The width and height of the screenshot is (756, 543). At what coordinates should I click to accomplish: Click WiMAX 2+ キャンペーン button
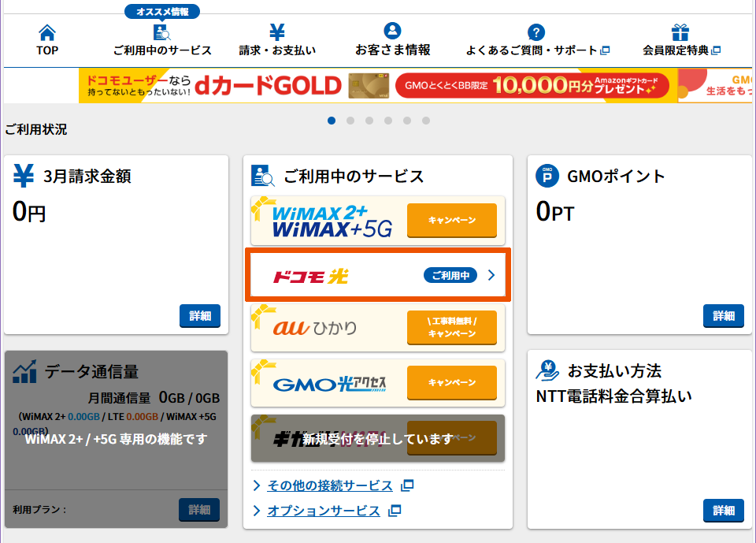click(452, 220)
